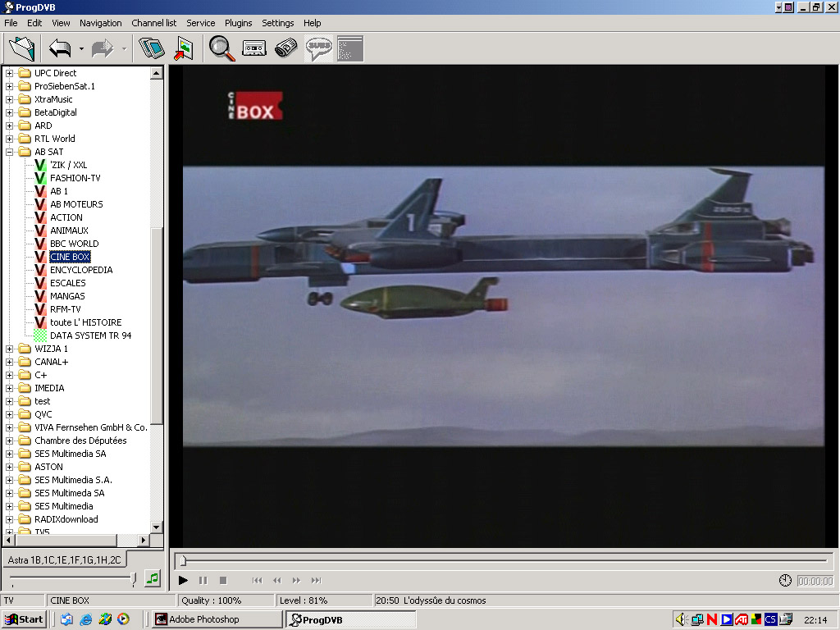Image resolution: width=840 pixels, height=630 pixels.
Task: Click horizontal scrollbar right arrow in channel list
Action: [143, 540]
